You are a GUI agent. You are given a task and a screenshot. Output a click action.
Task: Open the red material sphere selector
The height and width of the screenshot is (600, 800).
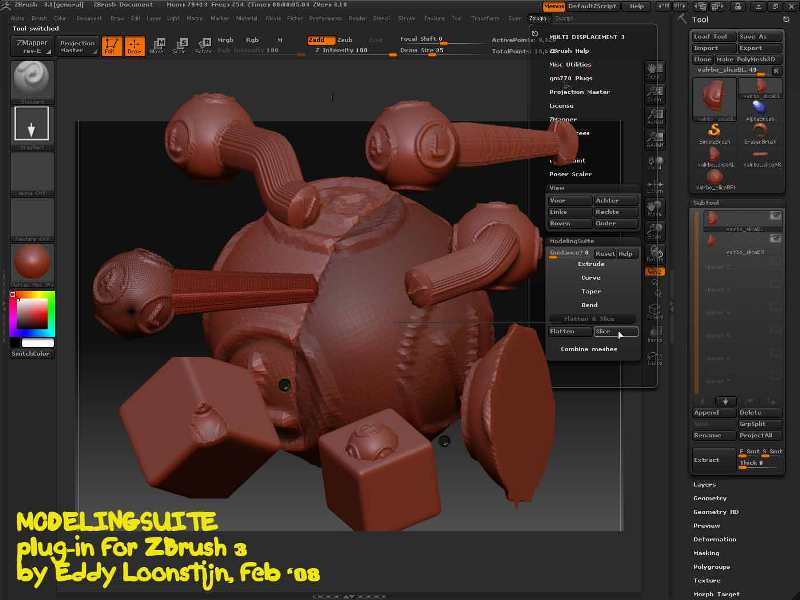(x=32, y=262)
